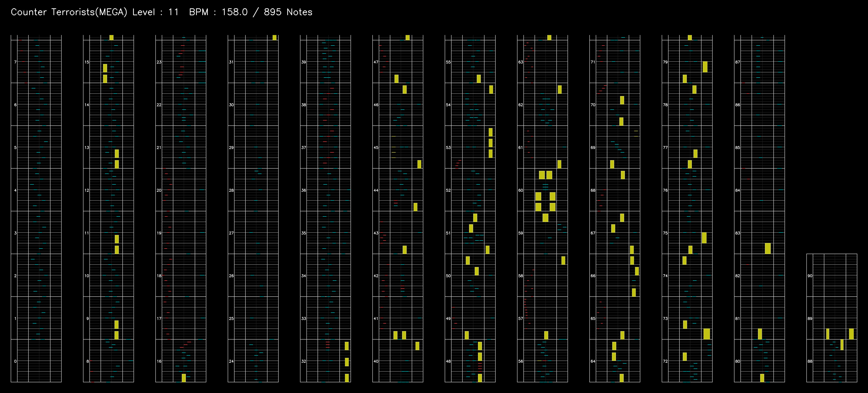Click measure number 71 label

(593, 62)
